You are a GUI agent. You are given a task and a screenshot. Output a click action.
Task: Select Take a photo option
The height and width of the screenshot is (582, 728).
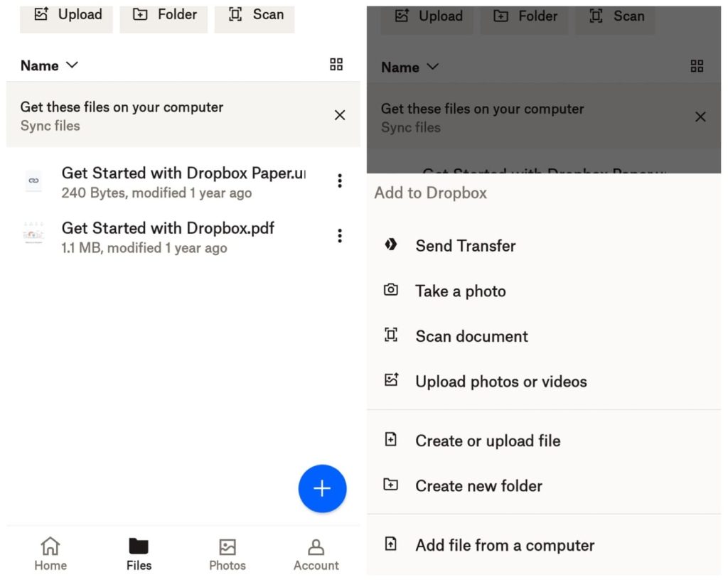(x=544, y=291)
